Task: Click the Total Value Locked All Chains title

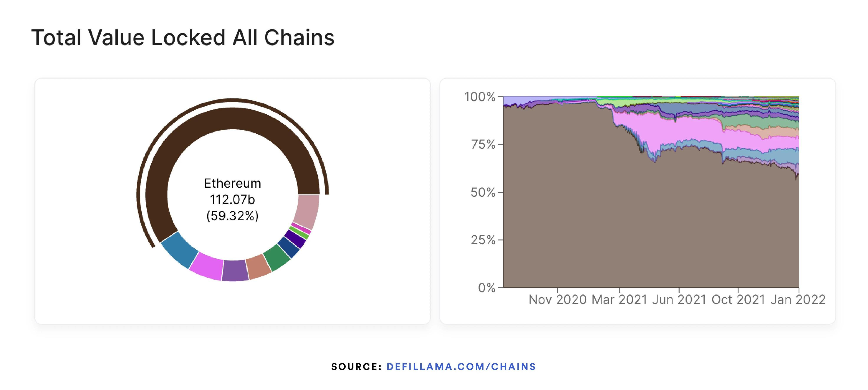Action: coord(183,37)
